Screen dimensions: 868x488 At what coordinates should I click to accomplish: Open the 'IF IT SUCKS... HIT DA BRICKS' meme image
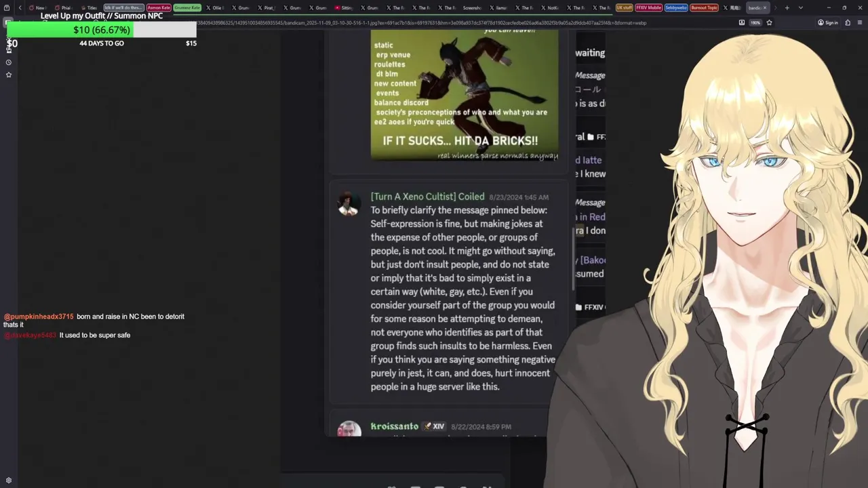pyautogui.click(x=465, y=95)
